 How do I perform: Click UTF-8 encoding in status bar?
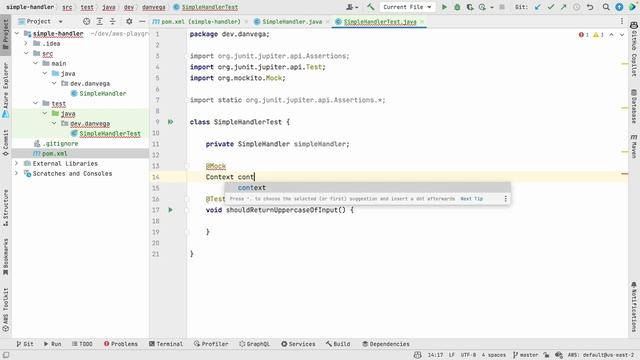468,355
